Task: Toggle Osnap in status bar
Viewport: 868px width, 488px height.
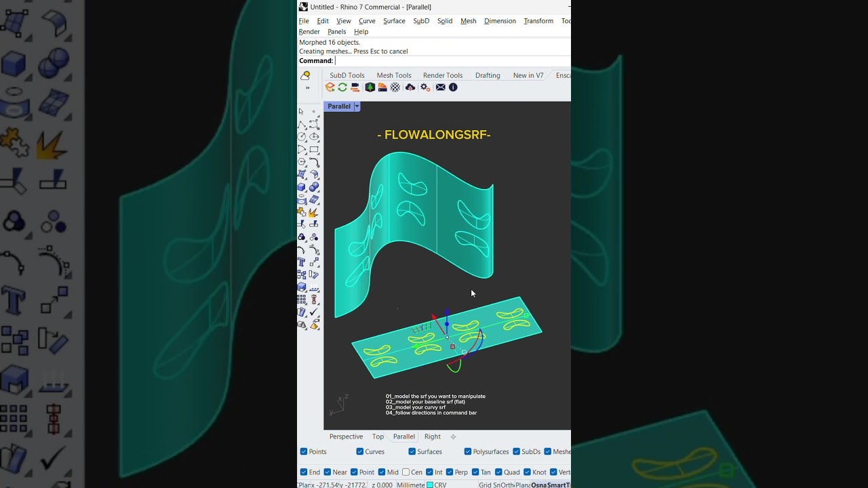Action: 538,485
